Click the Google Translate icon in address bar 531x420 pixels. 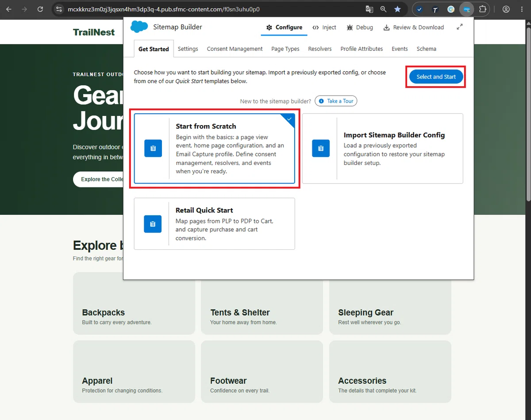pyautogui.click(x=369, y=9)
